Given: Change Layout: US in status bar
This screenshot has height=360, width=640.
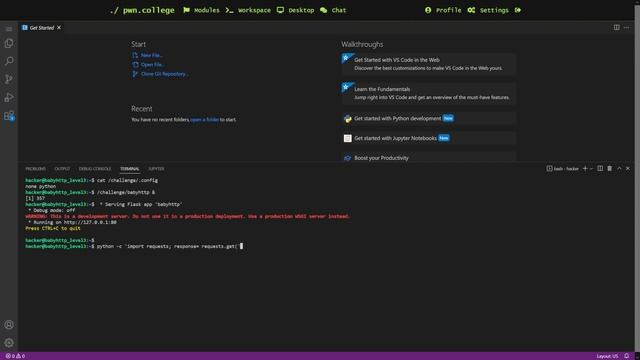Looking at the screenshot, I should 607,356.
